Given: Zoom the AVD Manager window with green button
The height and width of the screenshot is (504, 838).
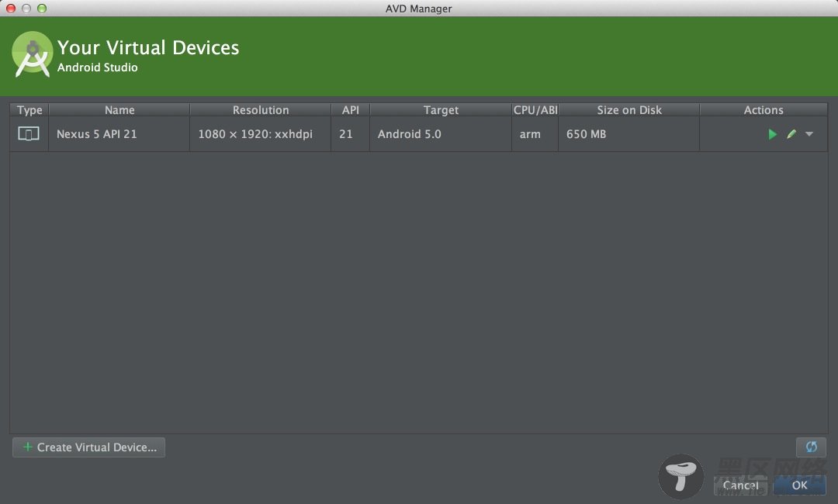Looking at the screenshot, I should [x=42, y=9].
